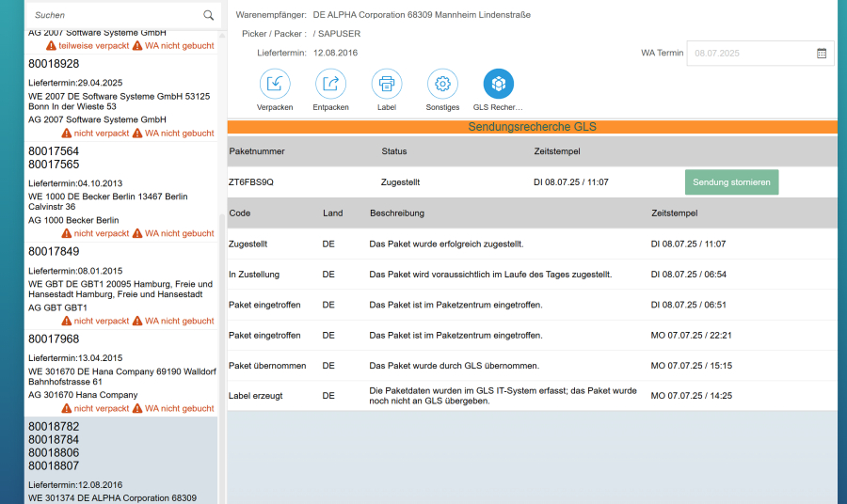
Task: Click into the Suchen search field
Action: (x=113, y=16)
